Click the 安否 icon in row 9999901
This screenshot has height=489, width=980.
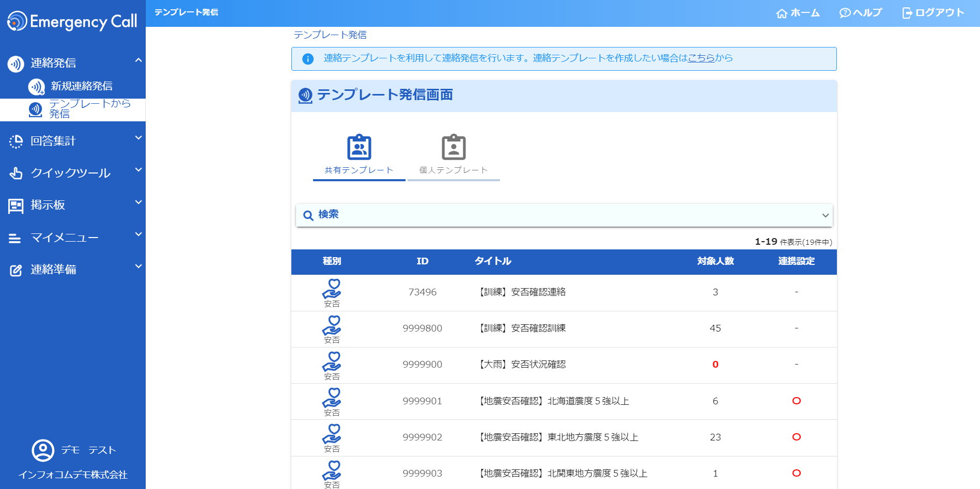click(x=332, y=398)
